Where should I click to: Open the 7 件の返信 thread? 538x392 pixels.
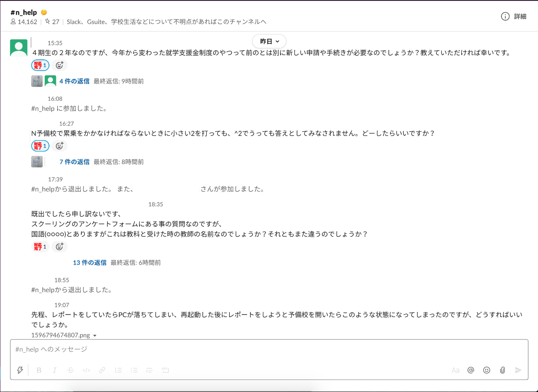pyautogui.click(x=74, y=162)
